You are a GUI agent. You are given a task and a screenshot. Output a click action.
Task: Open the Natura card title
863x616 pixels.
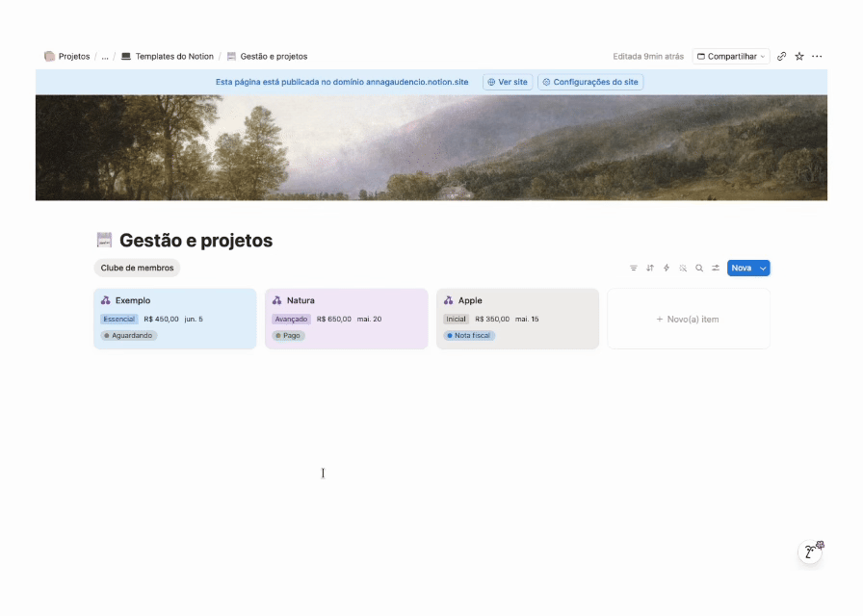(x=301, y=300)
